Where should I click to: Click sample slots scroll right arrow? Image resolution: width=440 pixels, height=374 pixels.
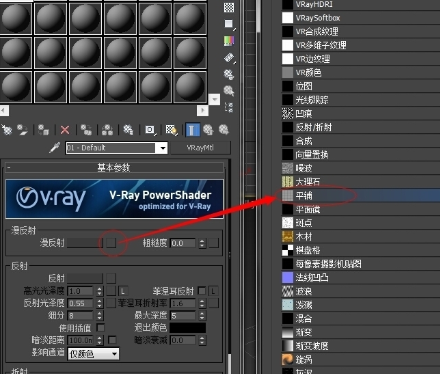click(x=203, y=110)
